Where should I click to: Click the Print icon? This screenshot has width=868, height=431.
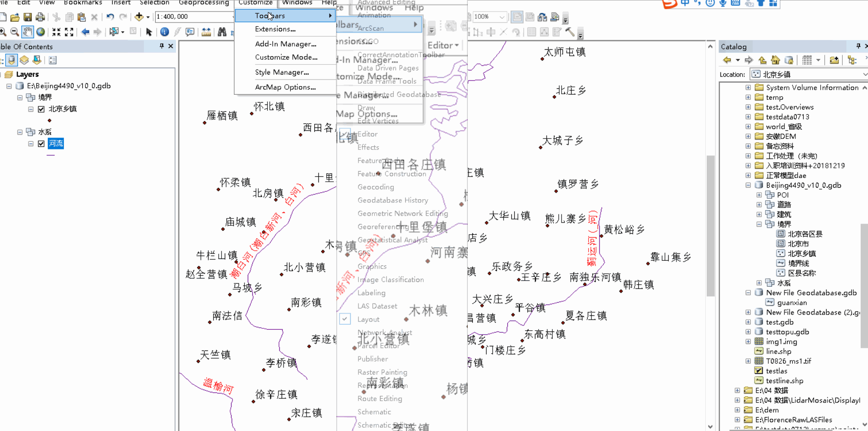[x=40, y=17]
